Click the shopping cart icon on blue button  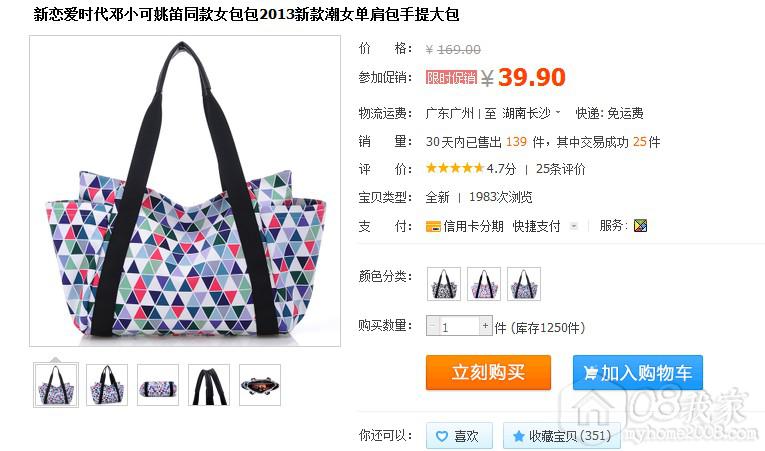point(590,373)
